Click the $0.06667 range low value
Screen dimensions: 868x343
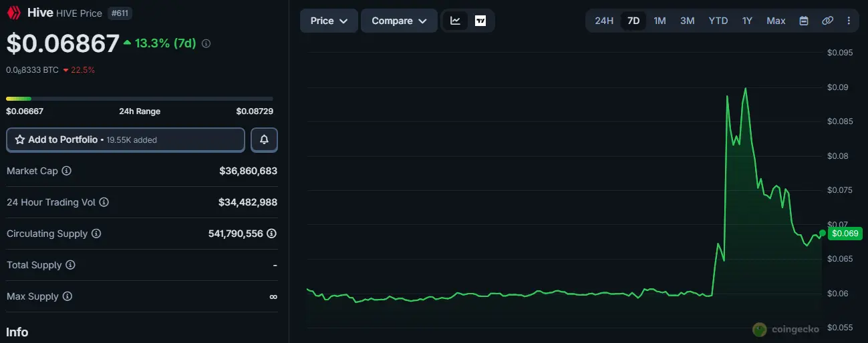click(25, 111)
